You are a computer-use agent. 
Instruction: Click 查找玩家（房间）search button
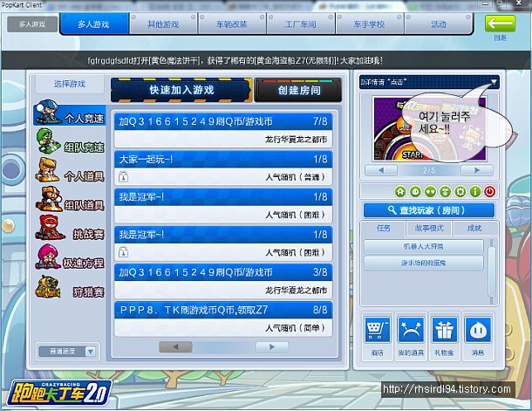tap(429, 210)
